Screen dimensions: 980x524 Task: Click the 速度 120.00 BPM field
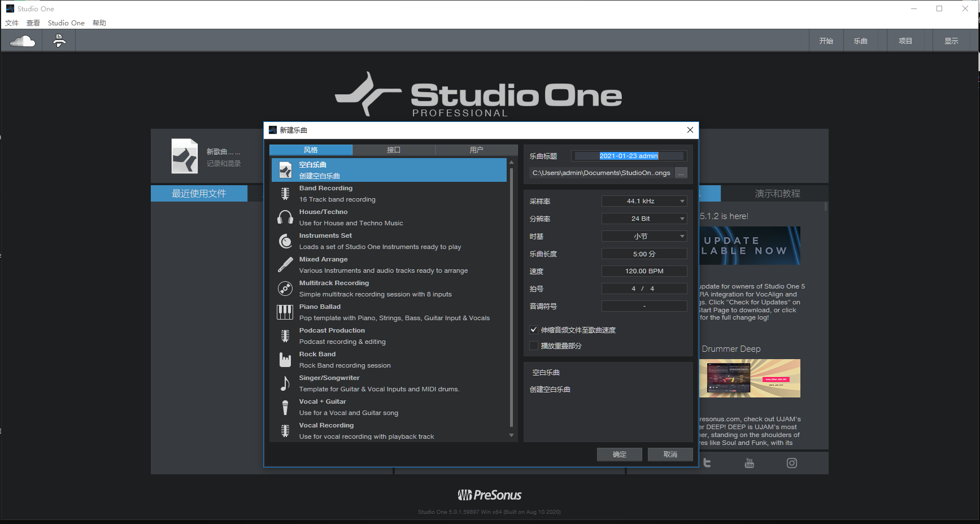click(x=644, y=271)
